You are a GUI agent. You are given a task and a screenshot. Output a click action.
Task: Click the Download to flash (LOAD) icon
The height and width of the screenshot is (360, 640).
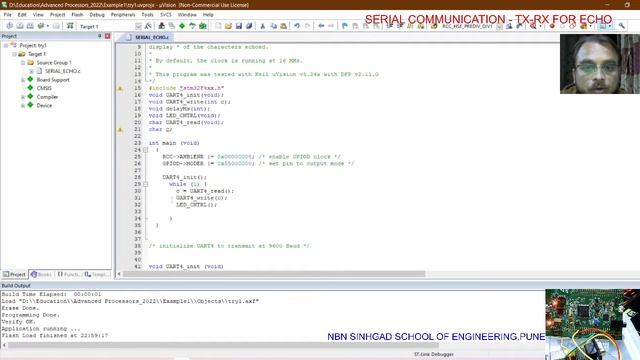pos(70,26)
